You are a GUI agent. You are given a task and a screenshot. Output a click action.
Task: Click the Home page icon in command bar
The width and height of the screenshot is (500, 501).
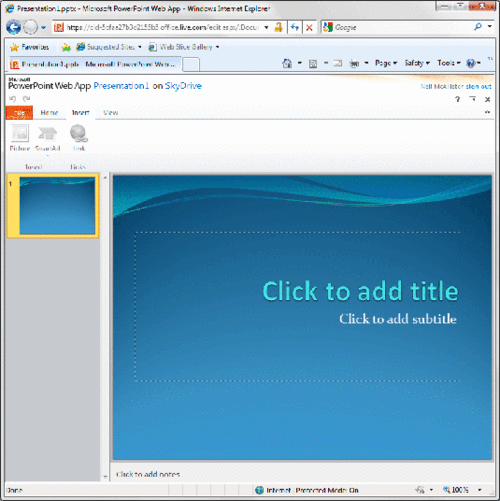click(x=287, y=63)
